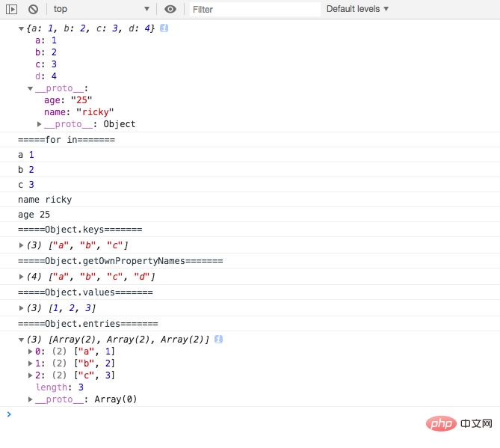Open the 'top' context dropdown
Screen dimensions: 500x448
[x=102, y=9]
